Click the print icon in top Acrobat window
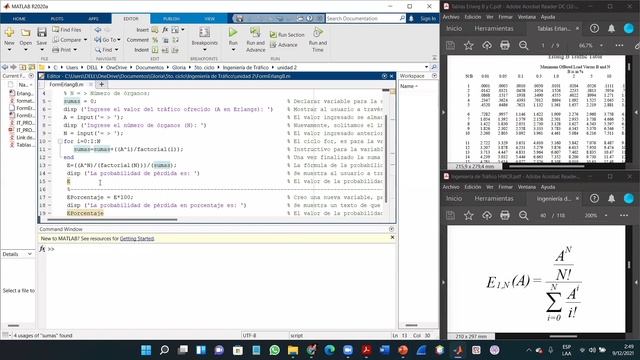Viewport: 640px width, 360px height. [x=505, y=45]
